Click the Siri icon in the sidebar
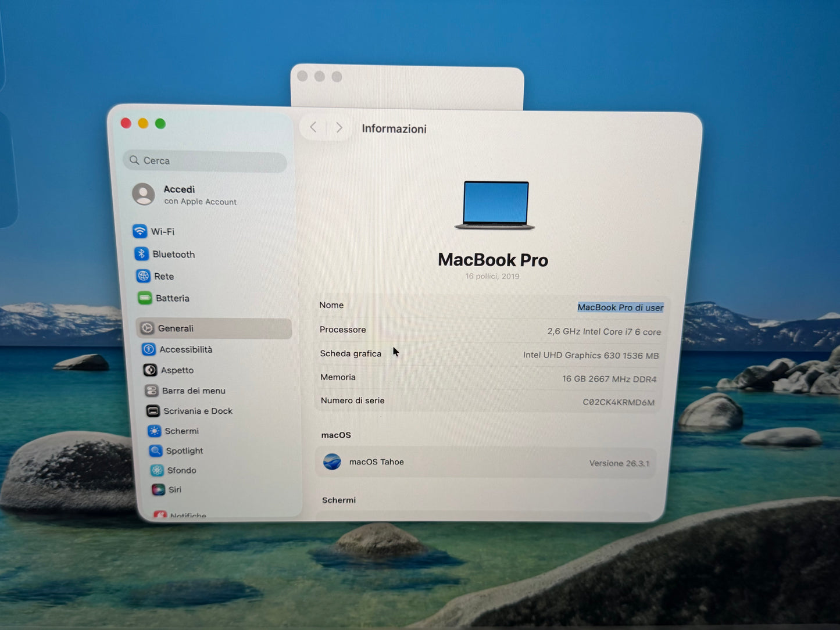Screen dimensions: 840x630 tap(158, 489)
